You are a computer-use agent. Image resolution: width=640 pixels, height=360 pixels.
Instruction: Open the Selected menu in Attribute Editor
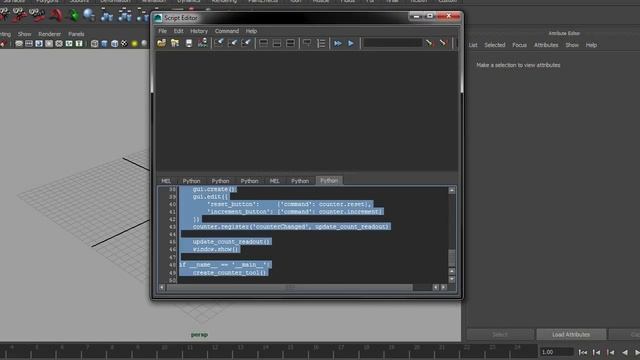[495, 45]
